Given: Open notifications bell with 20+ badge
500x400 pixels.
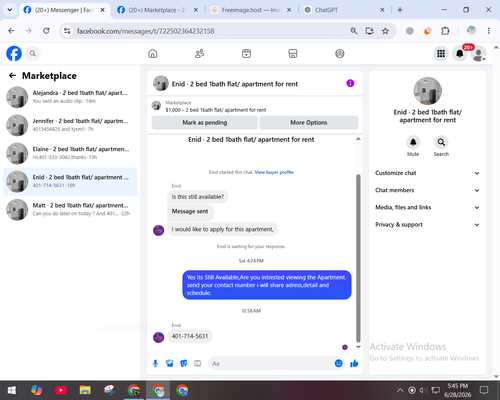Looking at the screenshot, I should pyautogui.click(x=460, y=53).
